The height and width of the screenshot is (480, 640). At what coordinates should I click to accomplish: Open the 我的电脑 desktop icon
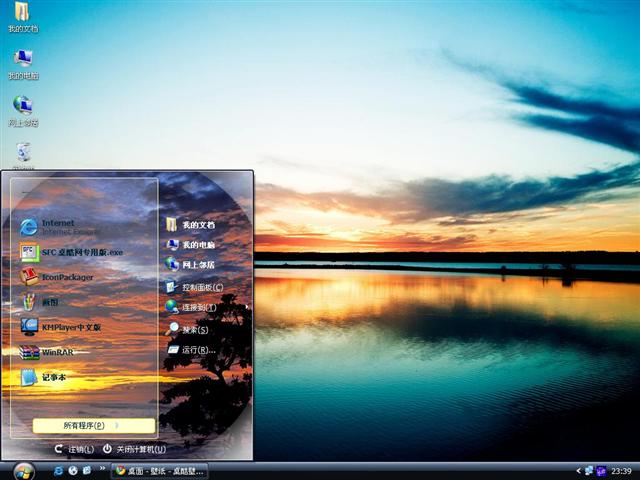tap(23, 64)
